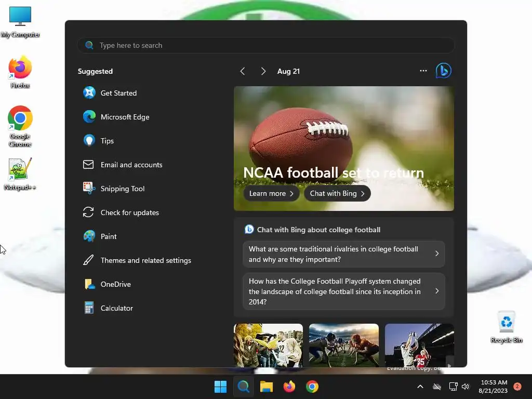This screenshot has height=399, width=532.
Task: Open the receiver catching ball thumbnail
Action: tap(419, 345)
